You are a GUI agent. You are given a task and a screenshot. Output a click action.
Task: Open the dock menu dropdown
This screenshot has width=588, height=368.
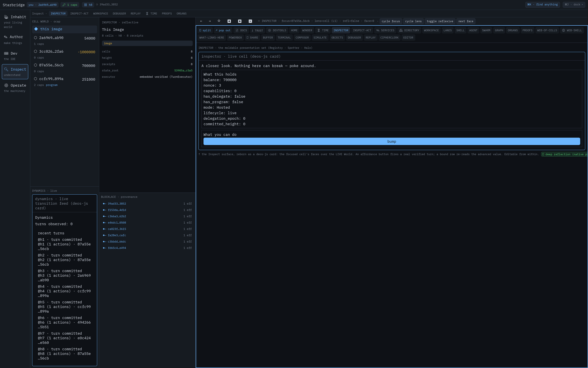[574, 5]
